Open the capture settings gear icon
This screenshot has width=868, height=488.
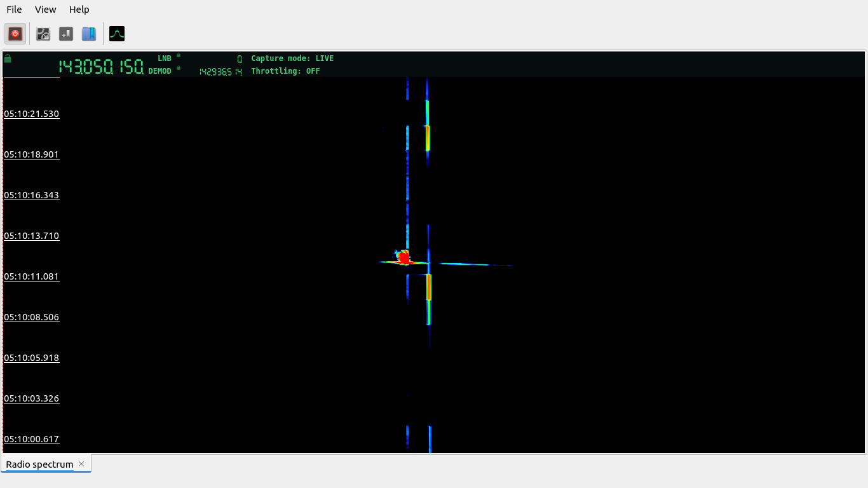coord(43,34)
